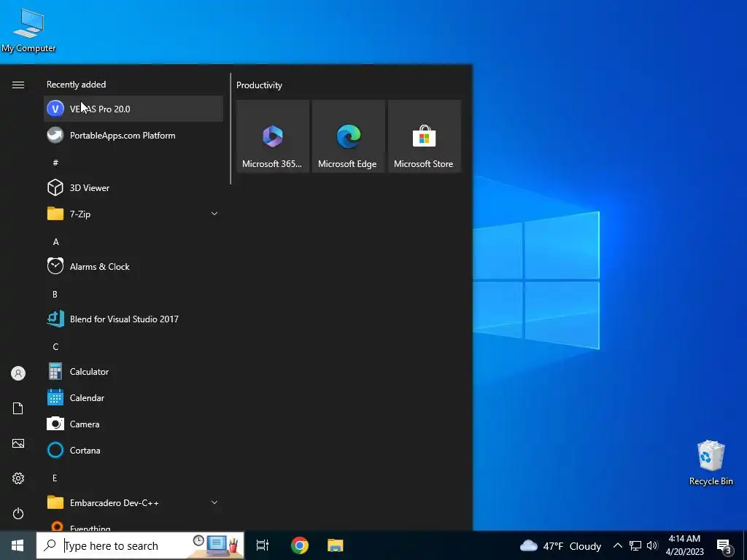Viewport: 747px width, 560px height.
Task: Open the 3D Viewer app
Action: point(133,187)
